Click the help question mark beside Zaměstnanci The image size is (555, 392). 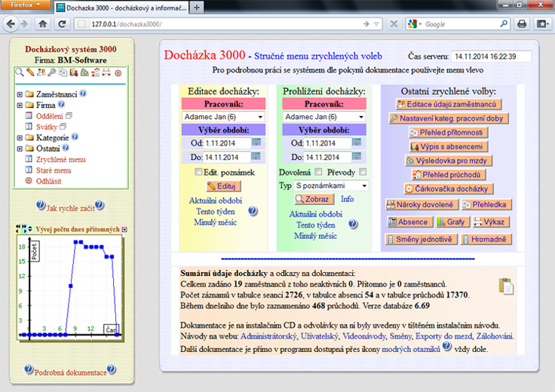coord(83,93)
